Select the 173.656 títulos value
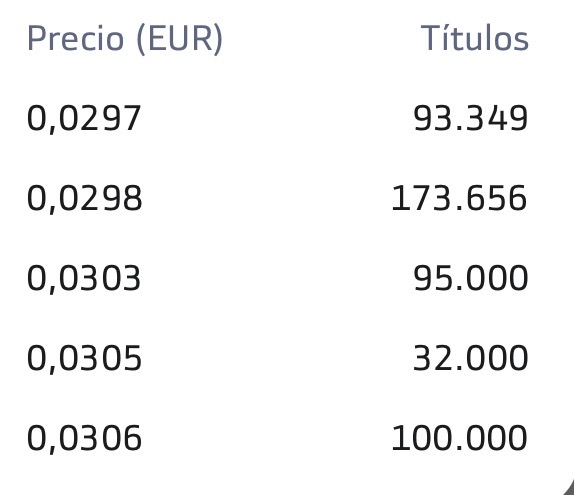Viewport: 574px width, 495px height. tap(459, 198)
